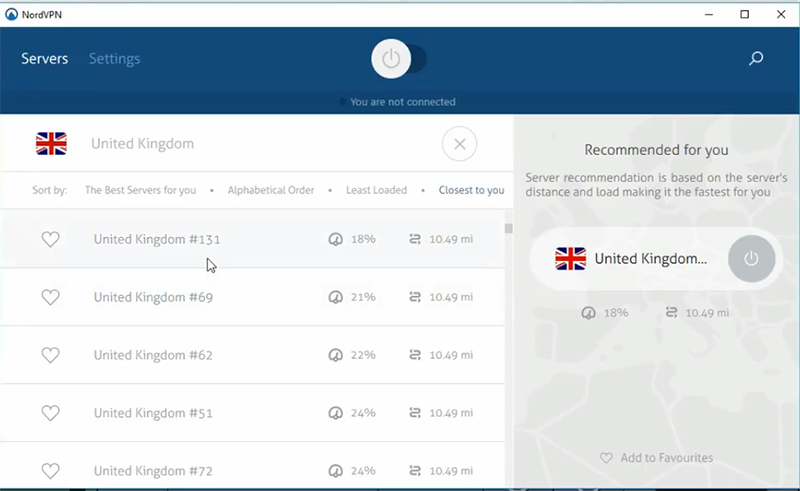Favourite United Kingdom #69 with heart icon
The image size is (800, 491).
50,297
